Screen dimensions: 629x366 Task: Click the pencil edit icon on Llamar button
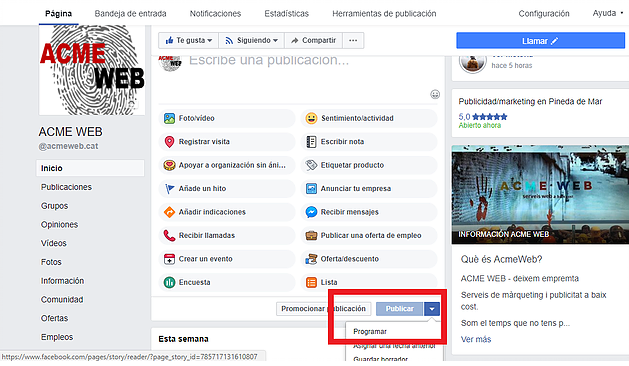pos(554,41)
